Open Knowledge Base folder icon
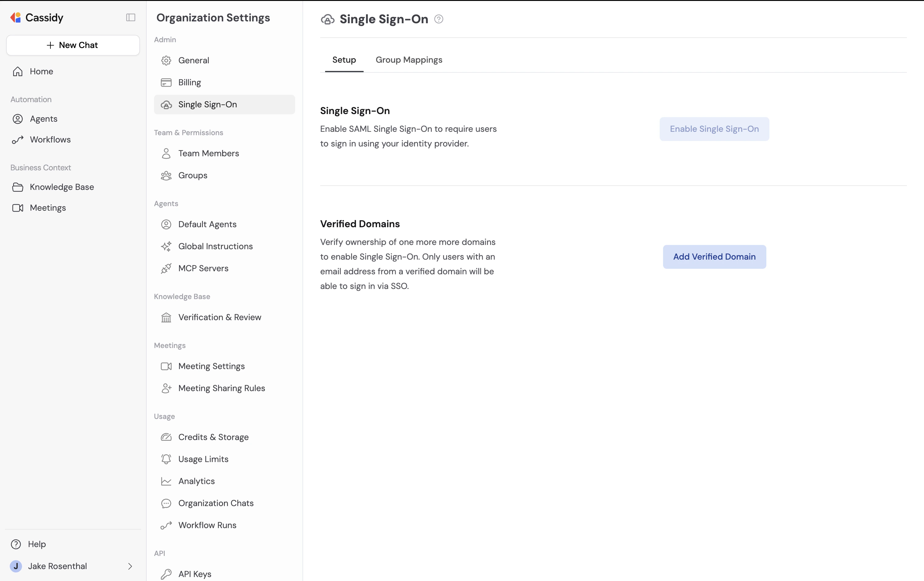This screenshot has width=924, height=581. click(18, 187)
